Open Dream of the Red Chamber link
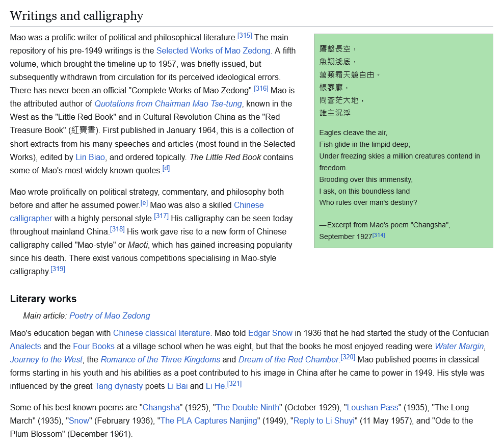Screen dimensions: 504x448 tap(288, 360)
